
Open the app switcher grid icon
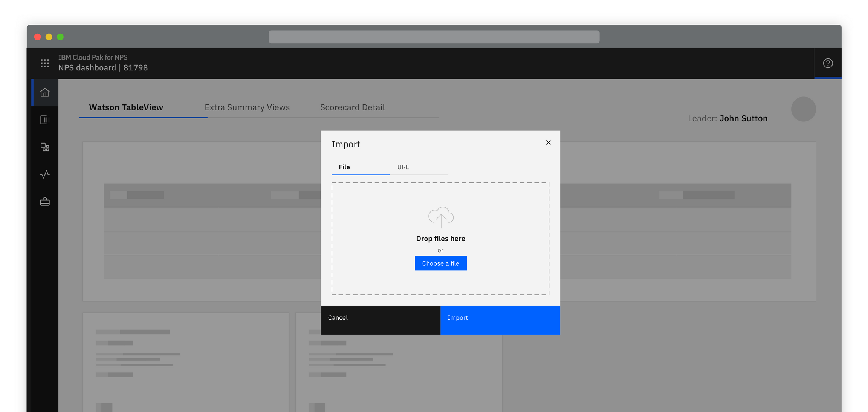[45, 63]
